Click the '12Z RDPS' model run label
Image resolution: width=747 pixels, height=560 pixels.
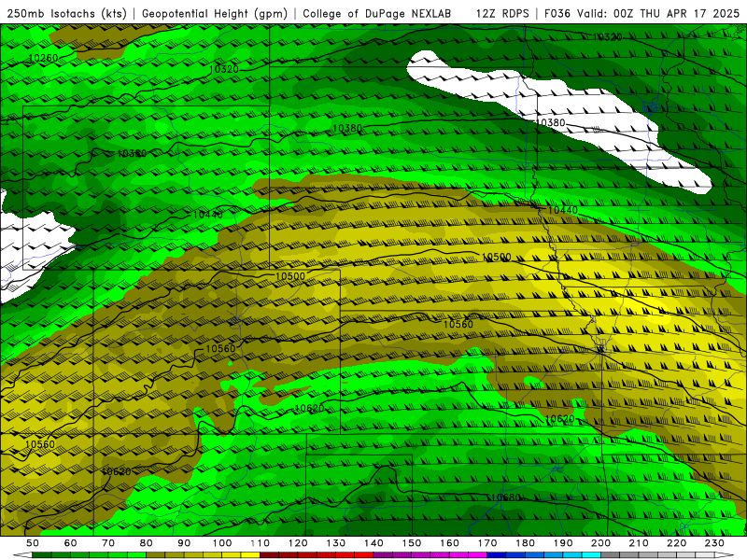tap(502, 14)
